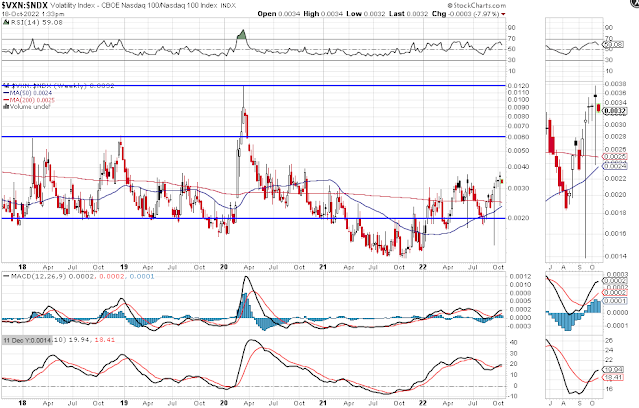Click the 18-Oct-2022 1:33pm timestamp
Viewport: 639px width, 408px height.
coord(33,14)
